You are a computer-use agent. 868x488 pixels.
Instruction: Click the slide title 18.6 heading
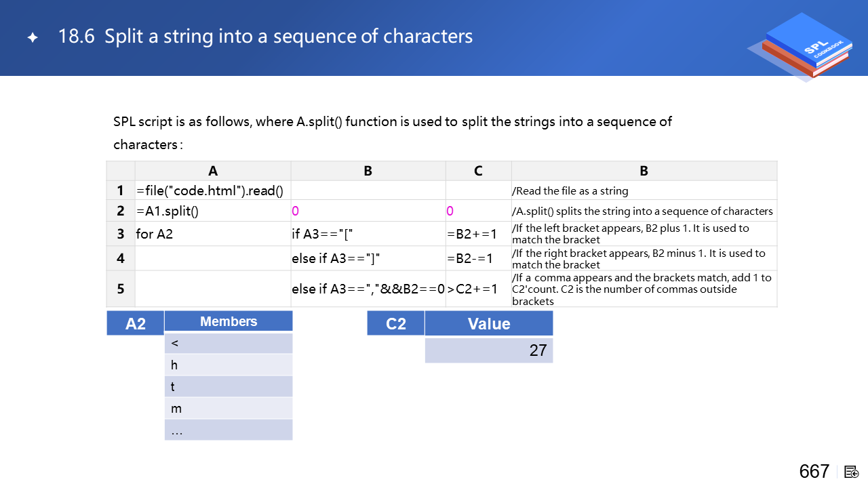[x=265, y=37]
